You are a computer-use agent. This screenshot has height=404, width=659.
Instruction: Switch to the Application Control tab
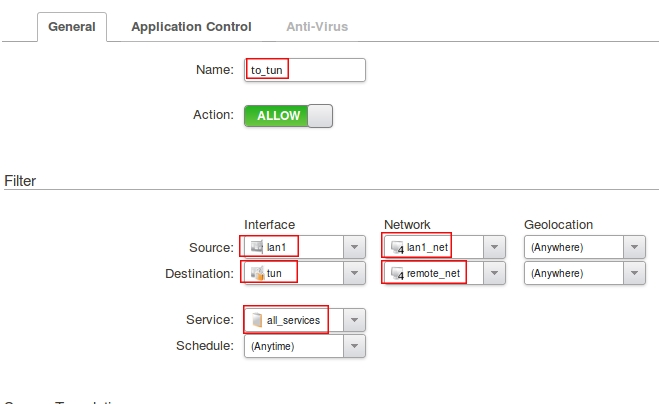[x=191, y=27]
